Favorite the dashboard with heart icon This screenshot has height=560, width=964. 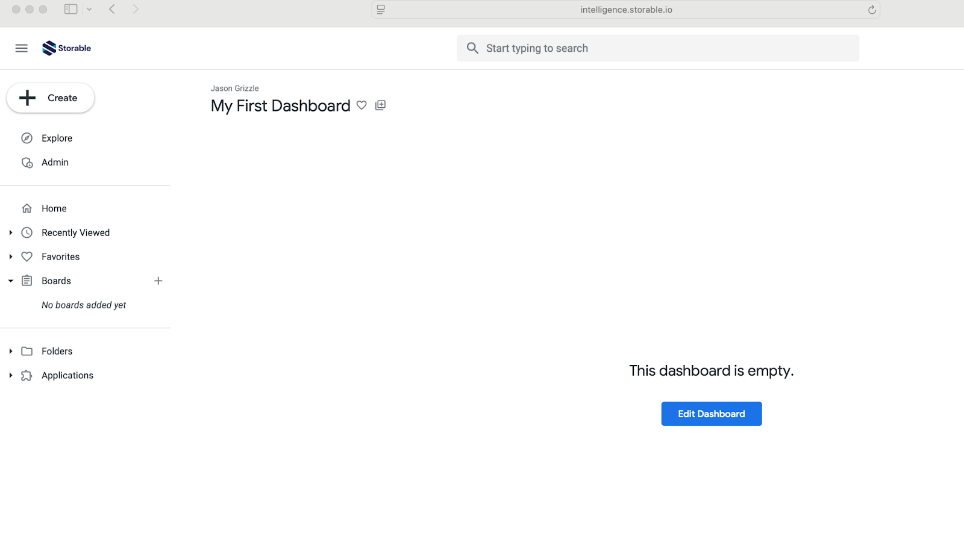tap(361, 105)
